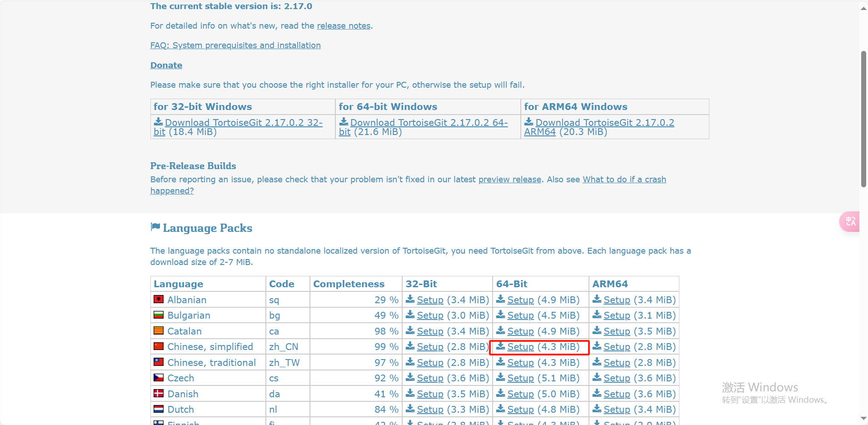Screen dimensions: 868x425
Task: Click Setup link for Czech 64-Bit
Action: [521, 378]
